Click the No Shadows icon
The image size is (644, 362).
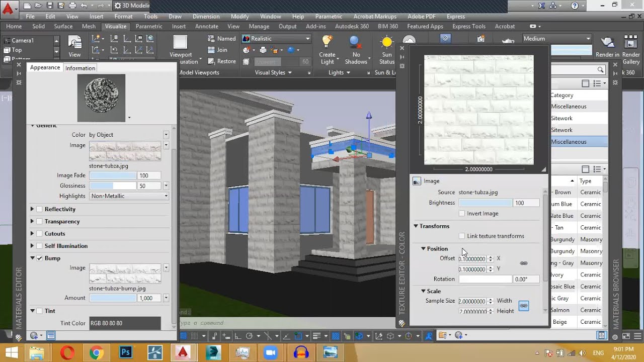coord(356,42)
